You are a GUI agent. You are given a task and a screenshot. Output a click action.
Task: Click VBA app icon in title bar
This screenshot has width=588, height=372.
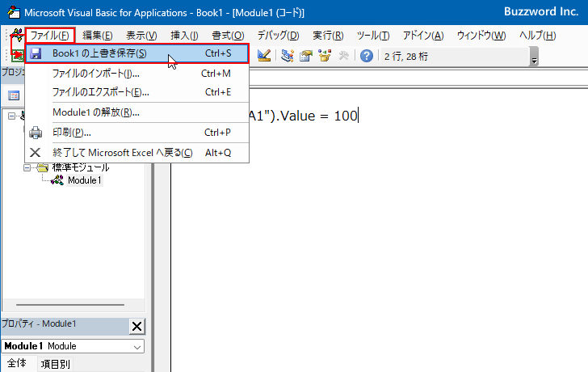(x=14, y=12)
